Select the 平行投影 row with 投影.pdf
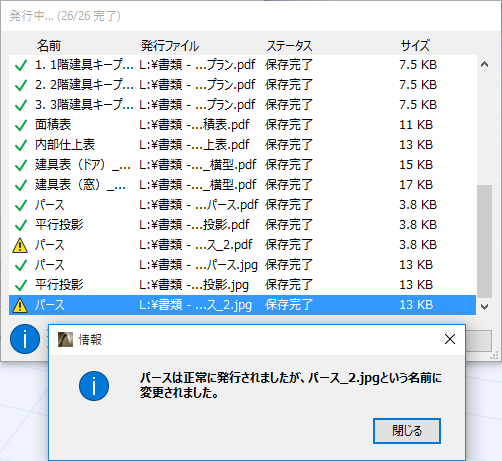Image resolution: width=502 pixels, height=461 pixels. click(242, 225)
